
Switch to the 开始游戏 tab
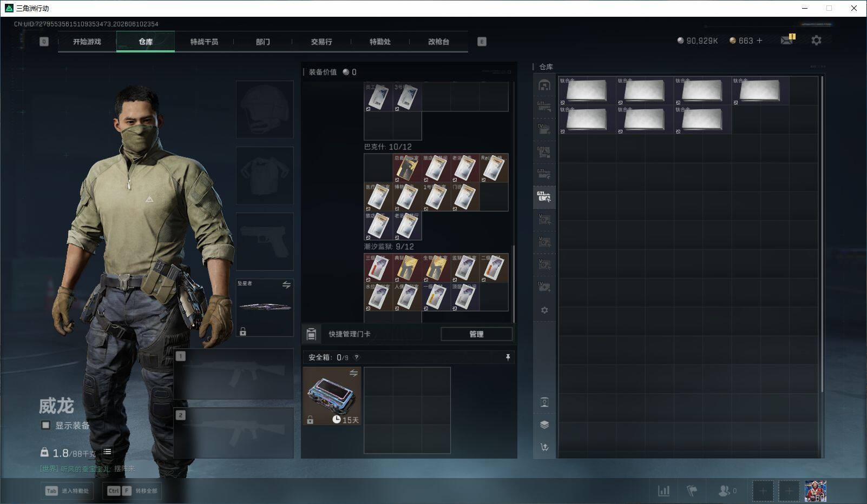tap(87, 42)
